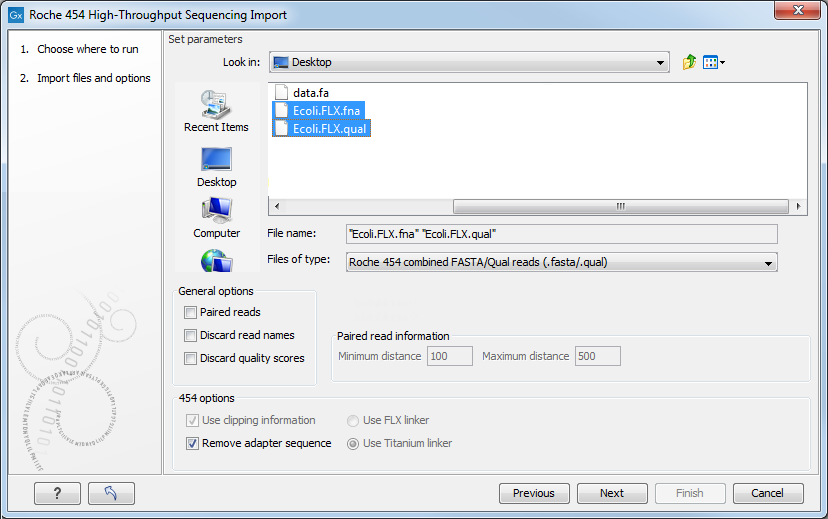828x519 pixels.
Task: Click the horizontal scrollbar in file list
Action: point(620,206)
